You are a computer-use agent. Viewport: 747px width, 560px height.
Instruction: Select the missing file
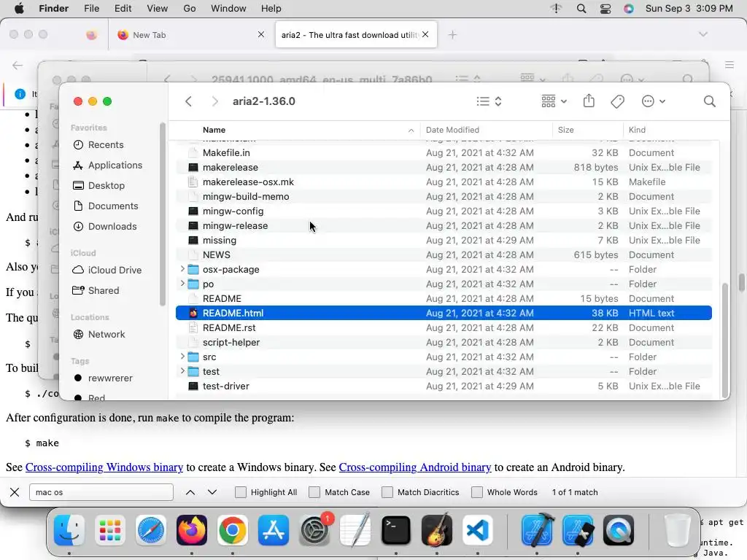(x=444, y=241)
